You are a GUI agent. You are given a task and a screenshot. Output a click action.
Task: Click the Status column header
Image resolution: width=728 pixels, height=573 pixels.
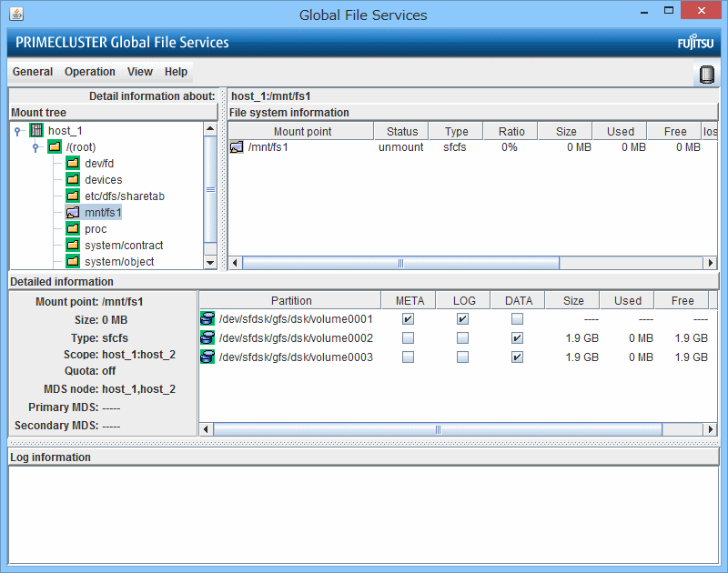[x=401, y=131]
